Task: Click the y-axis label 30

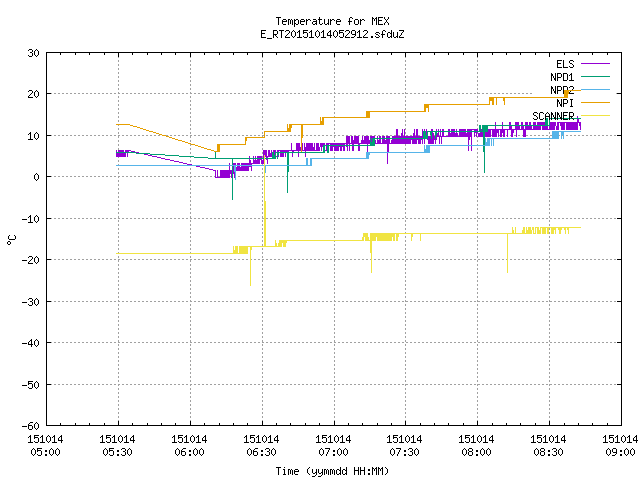Action: click(33, 53)
